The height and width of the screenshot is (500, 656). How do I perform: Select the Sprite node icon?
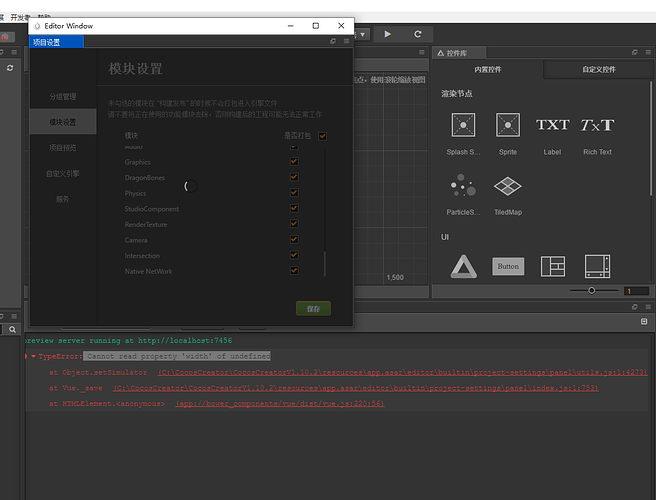pos(507,125)
